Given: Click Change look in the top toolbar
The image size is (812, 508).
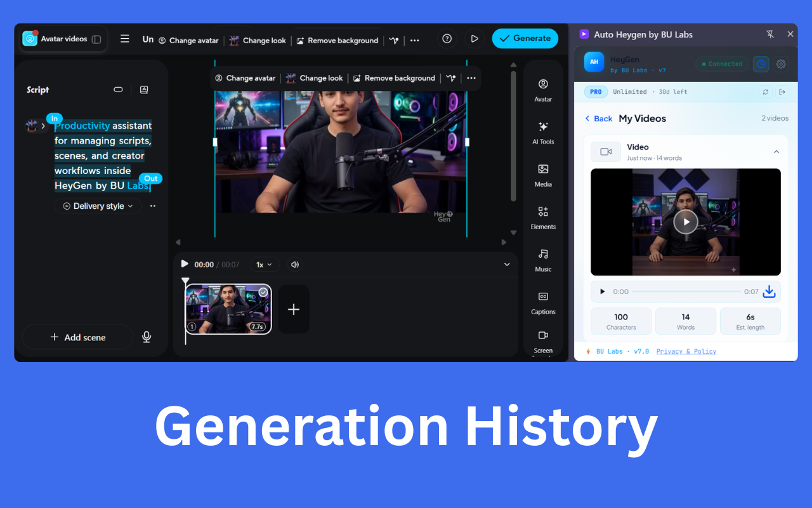Looking at the screenshot, I should click(x=258, y=40).
